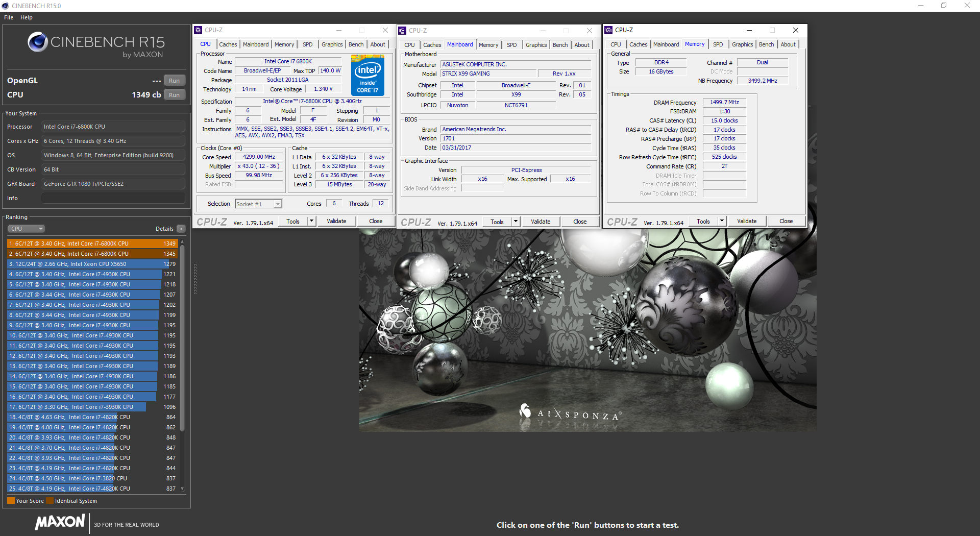Click the CPU-Z icon in the Mainboard window title bar
The width and height of the screenshot is (980, 536).
[402, 31]
